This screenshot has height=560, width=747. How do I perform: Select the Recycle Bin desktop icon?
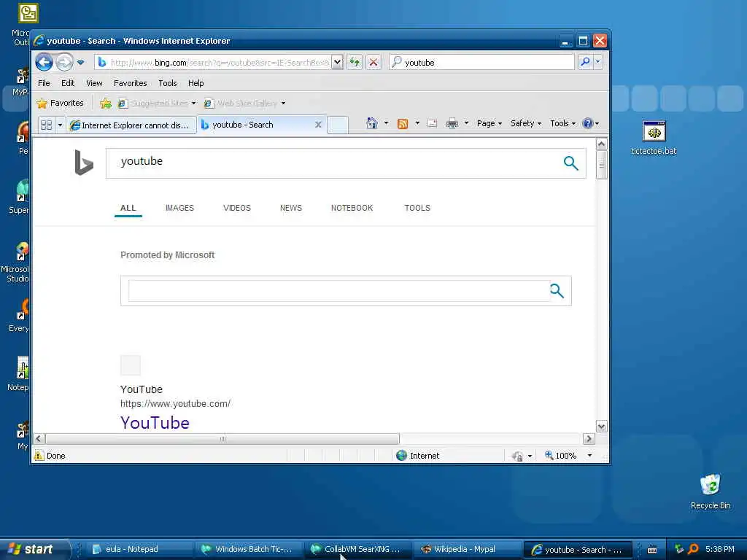(x=711, y=491)
